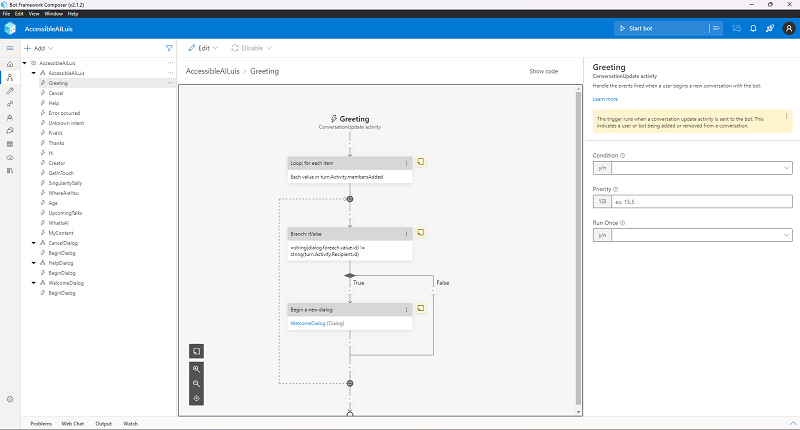
Task: Open the Create dialogs icon in sidebar
Action: (10, 78)
